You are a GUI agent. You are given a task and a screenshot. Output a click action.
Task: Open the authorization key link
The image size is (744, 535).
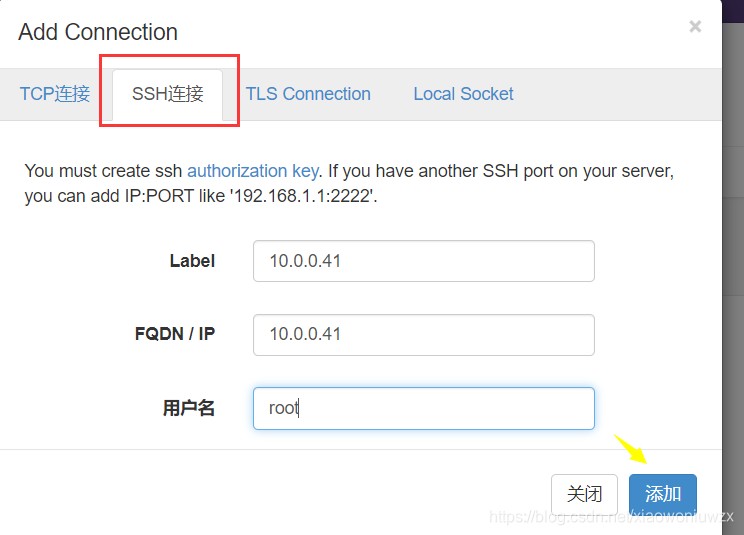click(x=253, y=171)
